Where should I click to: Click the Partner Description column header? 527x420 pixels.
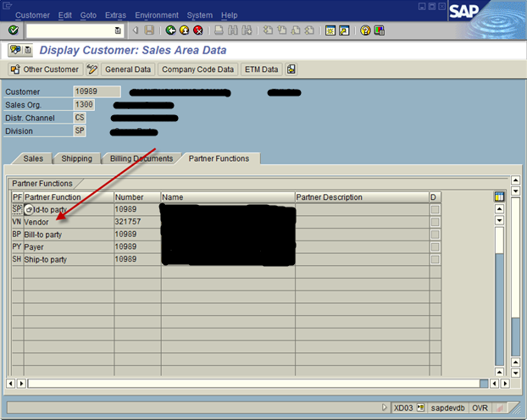point(362,197)
